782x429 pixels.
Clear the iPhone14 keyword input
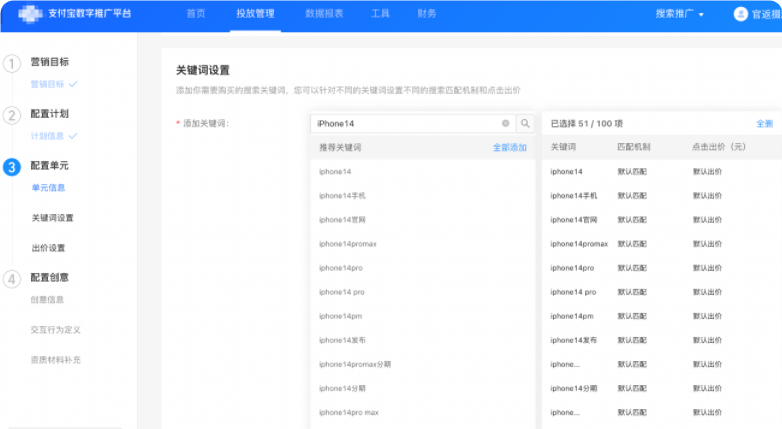[x=505, y=123]
